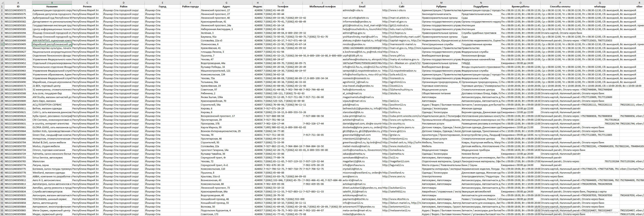Screen dimensions: 644x216
Task: Select address cell 'Набережная Амстердам, 3'
Action: (227, 29)
